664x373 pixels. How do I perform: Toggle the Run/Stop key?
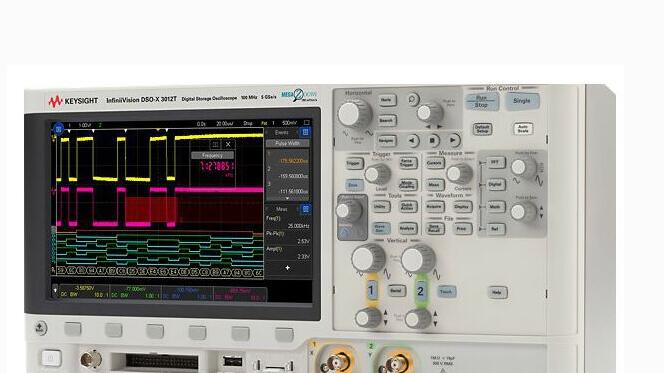point(481,102)
